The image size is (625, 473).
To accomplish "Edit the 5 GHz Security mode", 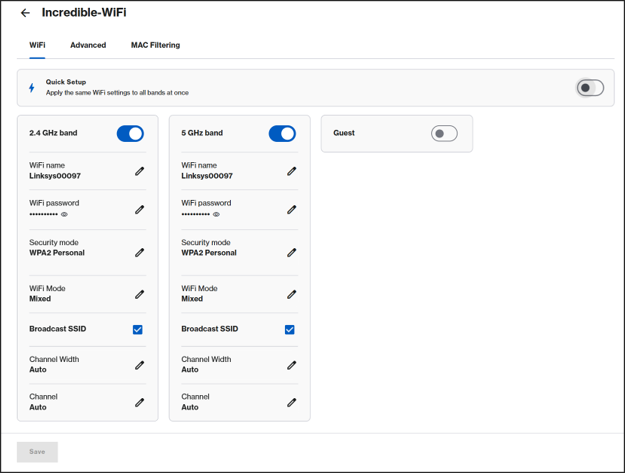I will point(291,253).
